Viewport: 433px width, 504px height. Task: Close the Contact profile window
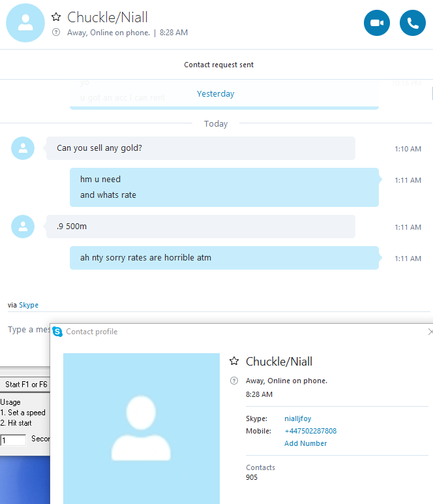coord(430,332)
